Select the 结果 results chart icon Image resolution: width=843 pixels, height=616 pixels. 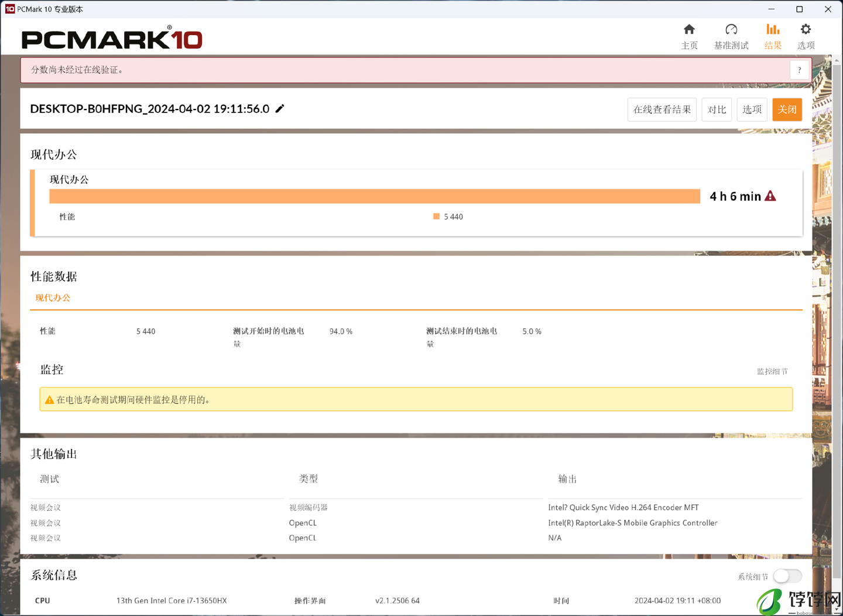(773, 30)
